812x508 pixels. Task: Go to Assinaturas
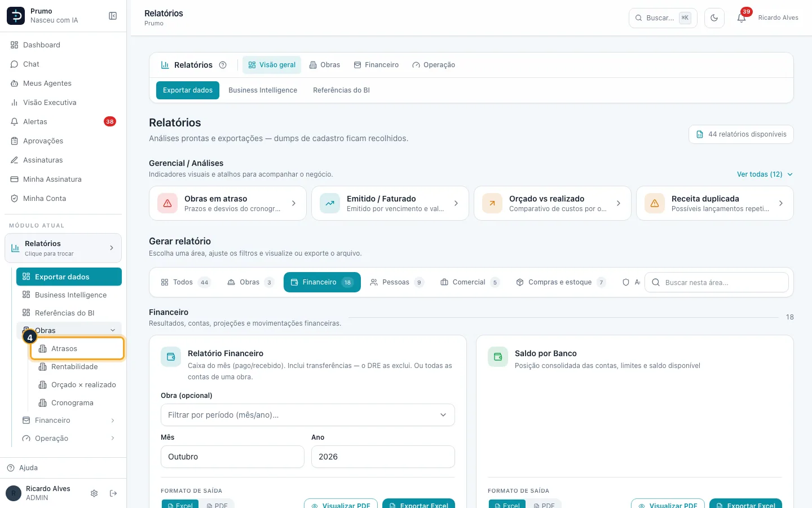[x=63, y=160]
